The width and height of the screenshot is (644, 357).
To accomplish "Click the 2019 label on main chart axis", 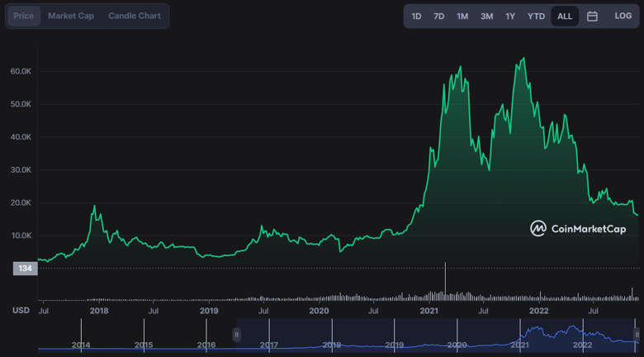I will [x=209, y=311].
